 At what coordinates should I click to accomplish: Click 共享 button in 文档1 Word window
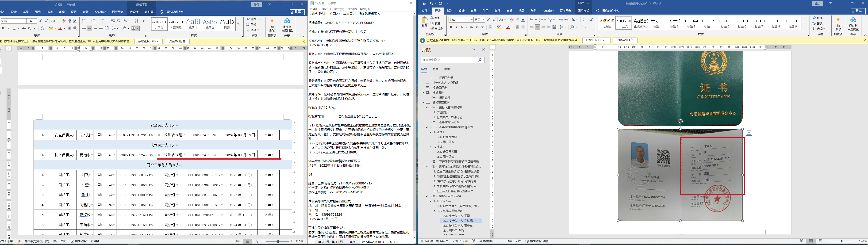point(297,12)
